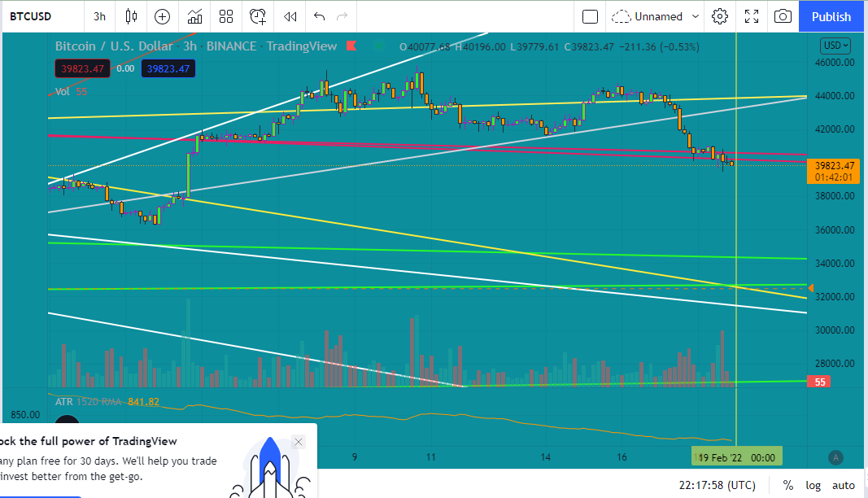Create an alert with the alarm clock icon
The width and height of the screenshot is (868, 498).
[x=258, y=16]
